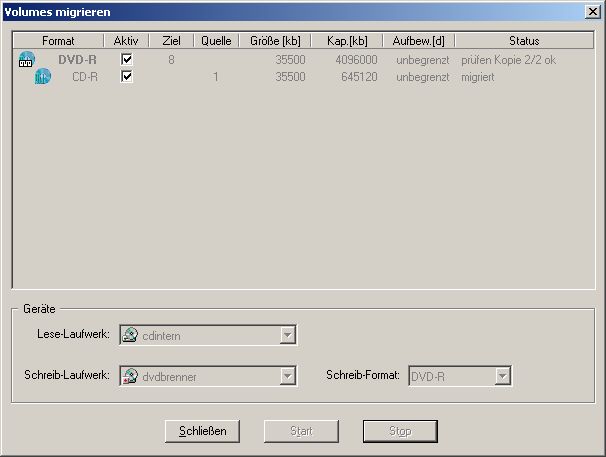The image size is (606, 457).
Task: Click the Kap.[kb] column header
Action: [x=347, y=41]
